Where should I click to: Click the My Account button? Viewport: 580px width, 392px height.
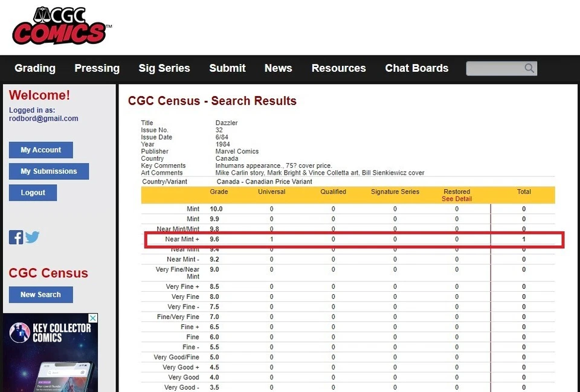(40, 150)
